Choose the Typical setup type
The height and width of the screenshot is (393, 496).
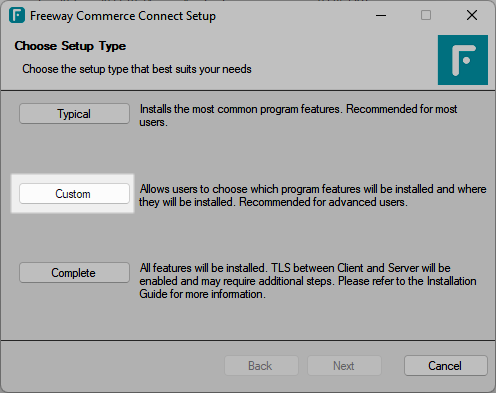[x=74, y=114]
